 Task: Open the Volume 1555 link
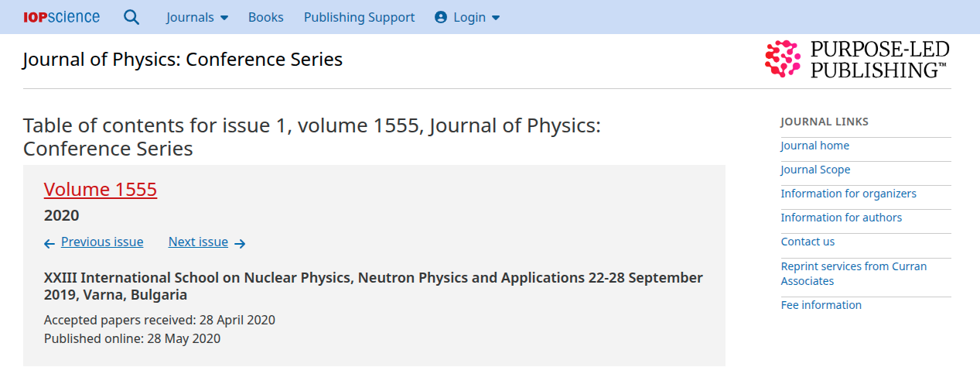(x=101, y=190)
